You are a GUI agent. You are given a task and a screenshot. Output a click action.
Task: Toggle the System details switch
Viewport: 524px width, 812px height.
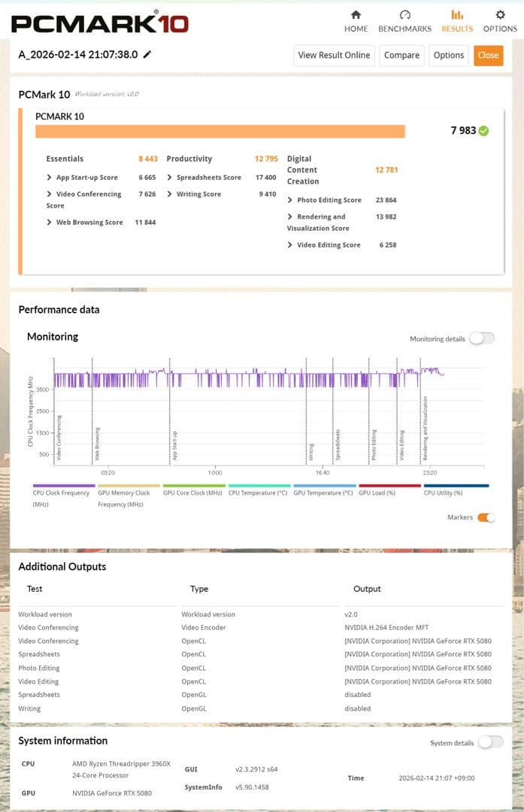pos(490,742)
